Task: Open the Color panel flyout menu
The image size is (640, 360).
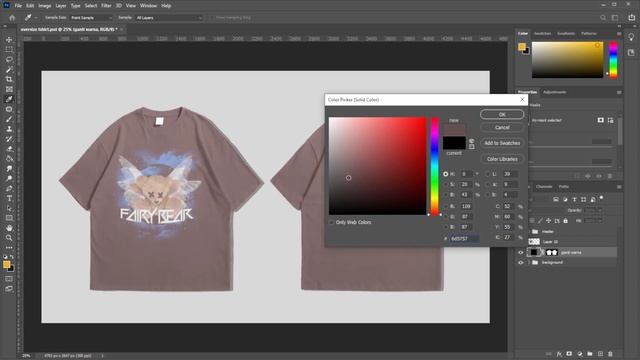Action: (619, 34)
